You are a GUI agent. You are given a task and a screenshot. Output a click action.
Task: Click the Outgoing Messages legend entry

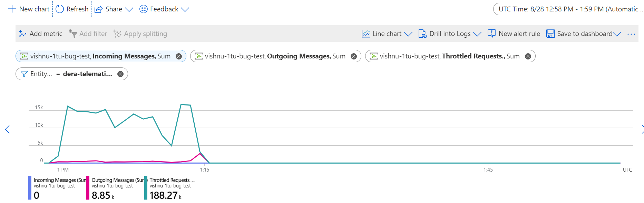(x=115, y=188)
